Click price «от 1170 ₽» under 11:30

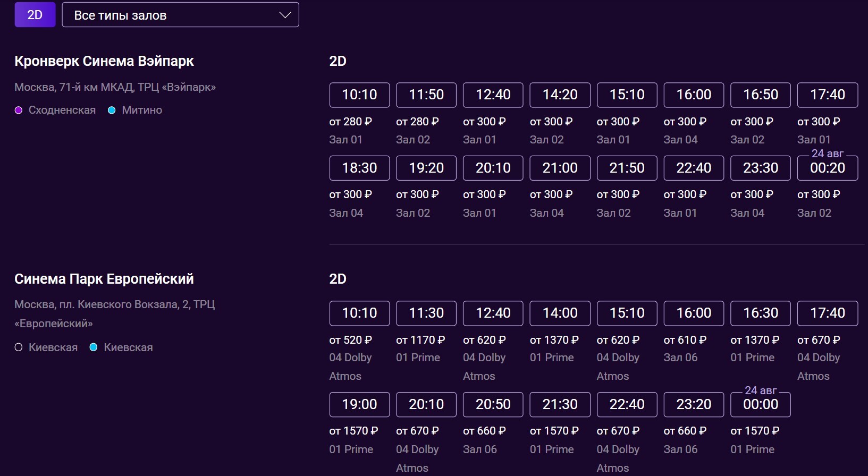420,340
